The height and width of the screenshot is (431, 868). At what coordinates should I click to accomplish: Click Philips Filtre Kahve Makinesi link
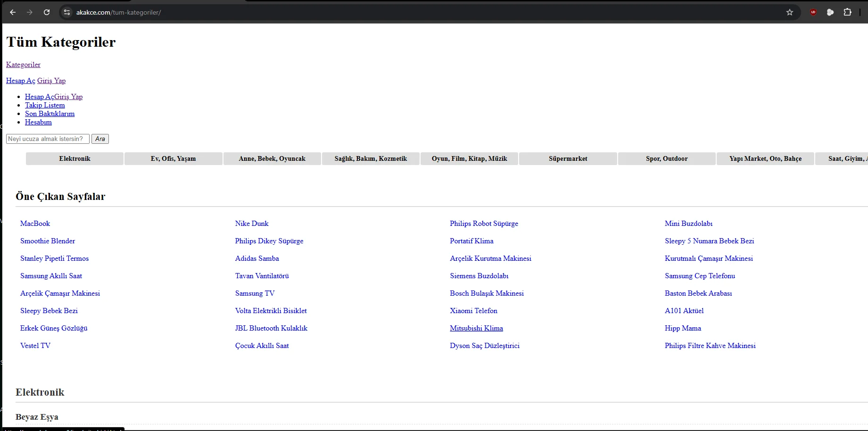coord(710,346)
